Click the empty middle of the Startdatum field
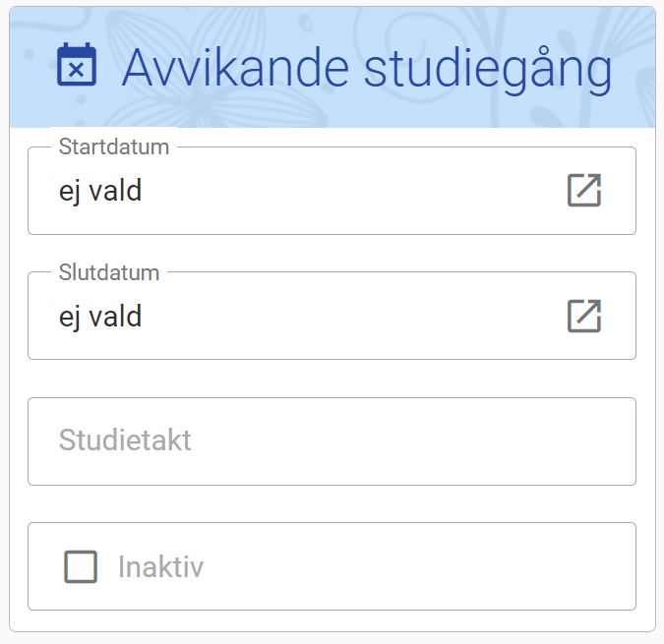Viewport: 664px width, 644px height. tap(344, 191)
